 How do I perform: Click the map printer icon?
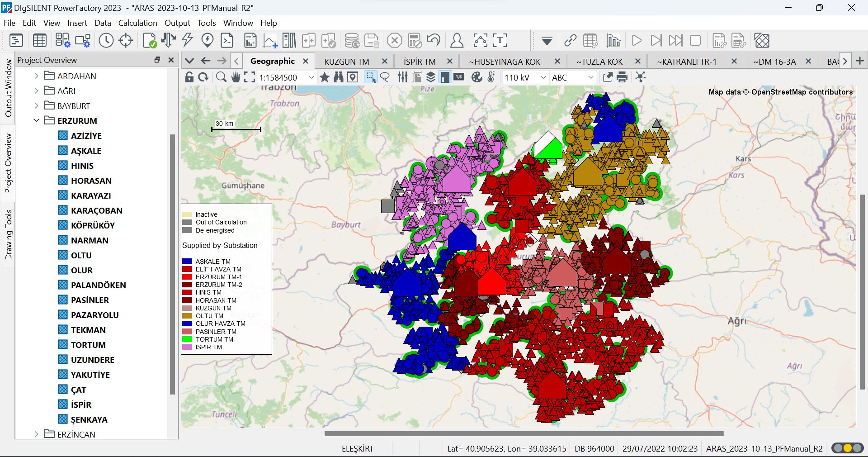pyautogui.click(x=622, y=77)
